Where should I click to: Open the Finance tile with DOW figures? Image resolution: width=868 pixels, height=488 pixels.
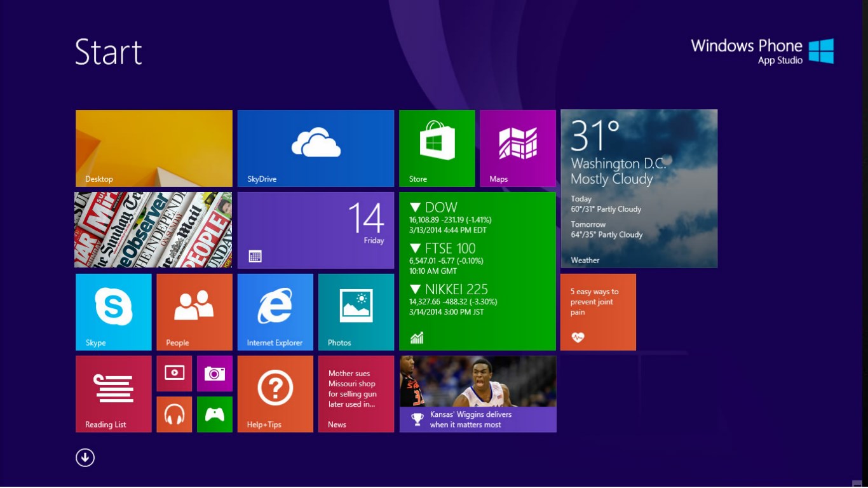tap(478, 271)
